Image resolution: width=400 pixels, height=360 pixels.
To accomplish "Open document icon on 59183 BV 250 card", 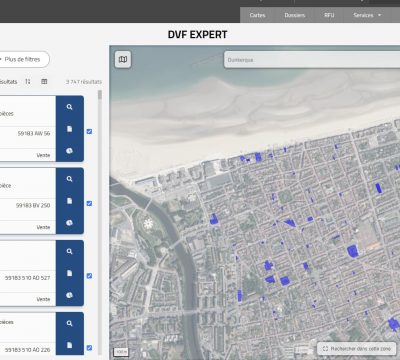I will pos(69,201).
